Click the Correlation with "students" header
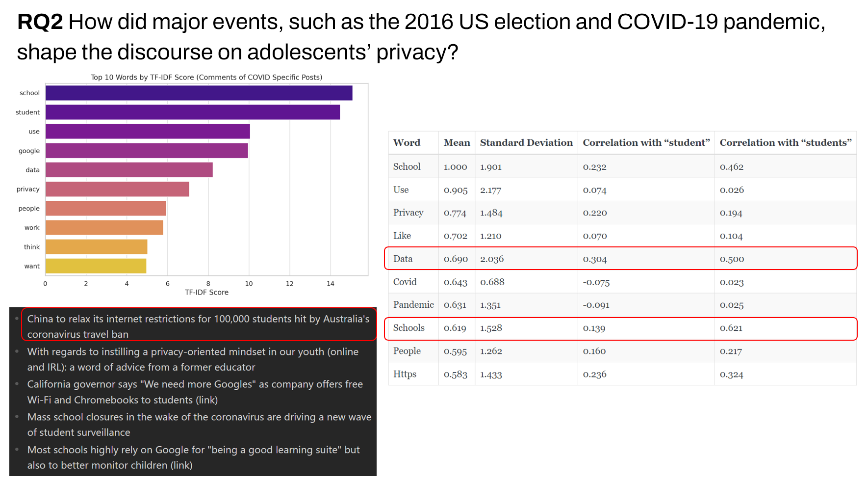 [x=785, y=143]
